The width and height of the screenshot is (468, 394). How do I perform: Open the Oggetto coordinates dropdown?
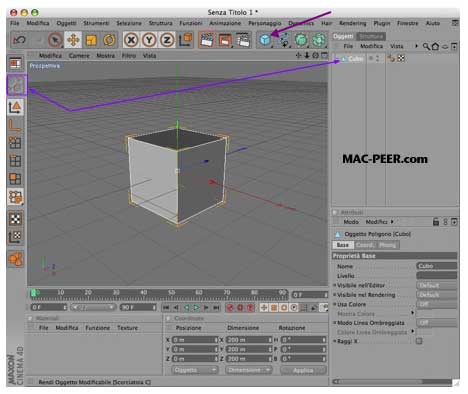pyautogui.click(x=195, y=370)
